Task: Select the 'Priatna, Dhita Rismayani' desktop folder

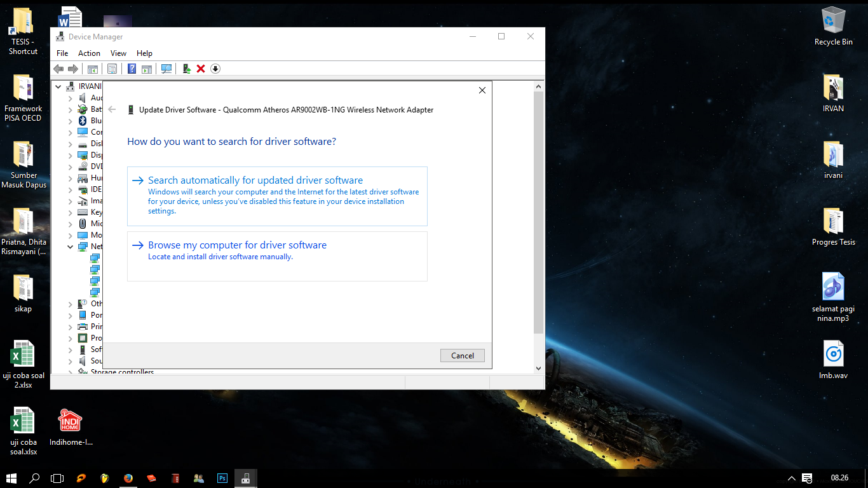Action: 23,231
